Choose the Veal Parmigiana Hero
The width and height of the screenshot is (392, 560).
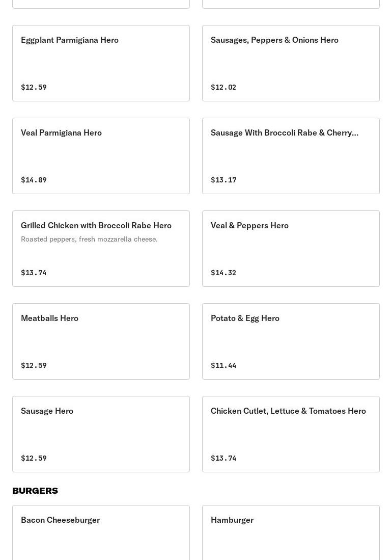(x=101, y=156)
